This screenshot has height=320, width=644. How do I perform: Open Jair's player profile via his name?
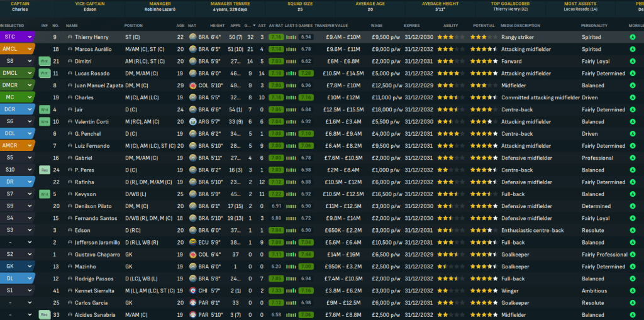point(79,110)
